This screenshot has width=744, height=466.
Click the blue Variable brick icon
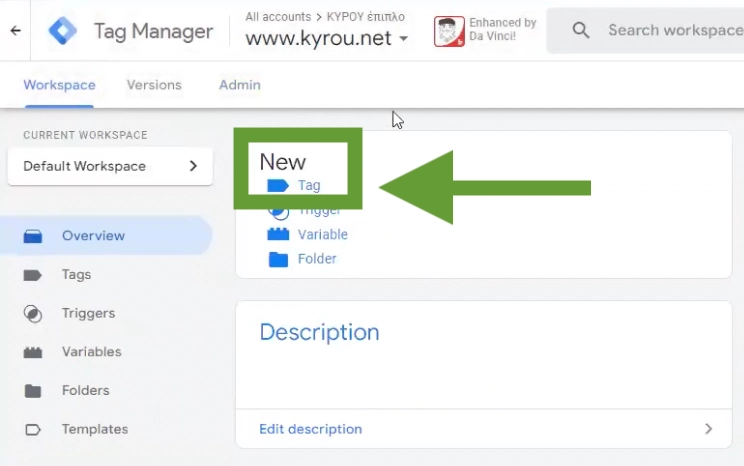tap(278, 234)
